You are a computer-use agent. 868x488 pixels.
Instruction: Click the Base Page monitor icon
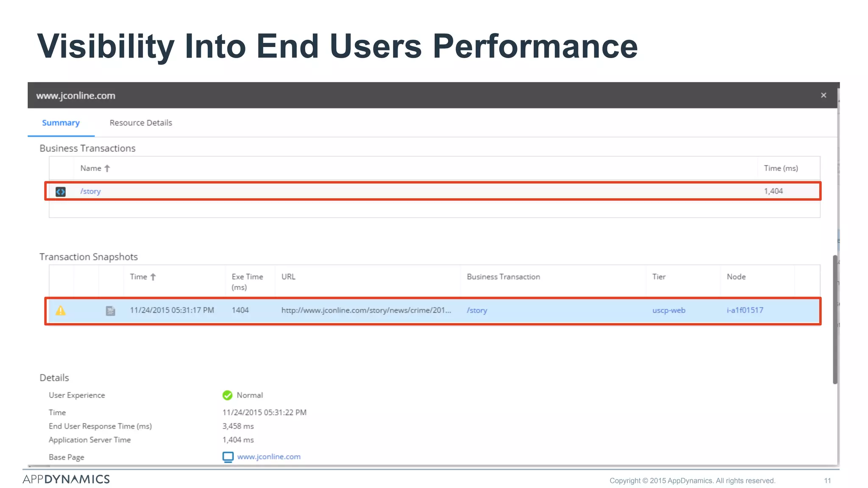tap(228, 457)
